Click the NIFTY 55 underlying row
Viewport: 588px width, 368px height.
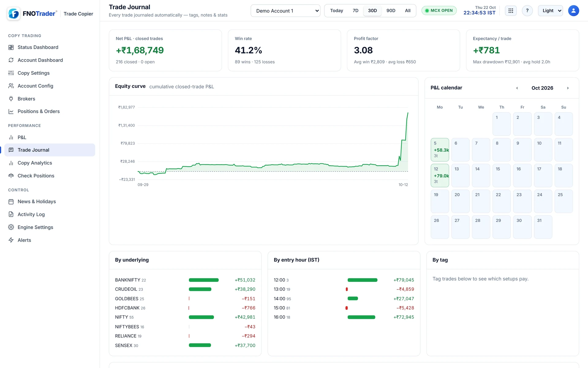click(185, 317)
